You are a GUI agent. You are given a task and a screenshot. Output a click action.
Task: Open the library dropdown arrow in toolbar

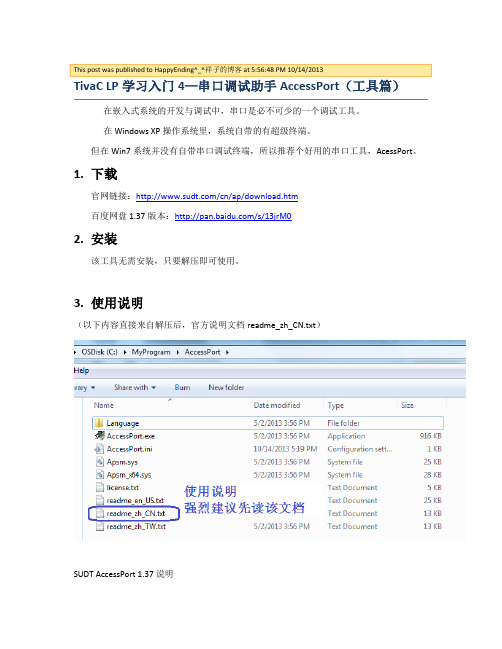(x=93, y=388)
